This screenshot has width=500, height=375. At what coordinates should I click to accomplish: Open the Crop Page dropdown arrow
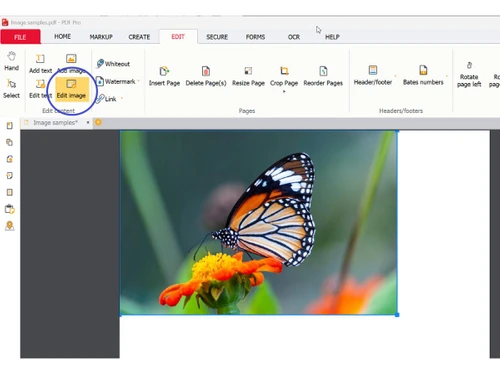[284, 91]
